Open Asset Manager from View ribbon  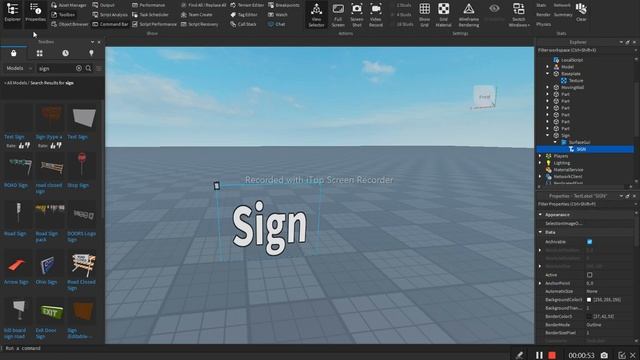click(69, 5)
